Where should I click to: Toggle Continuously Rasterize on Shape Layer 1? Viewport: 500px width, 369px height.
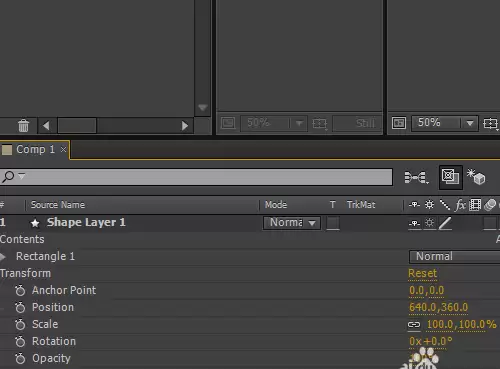coord(429,223)
